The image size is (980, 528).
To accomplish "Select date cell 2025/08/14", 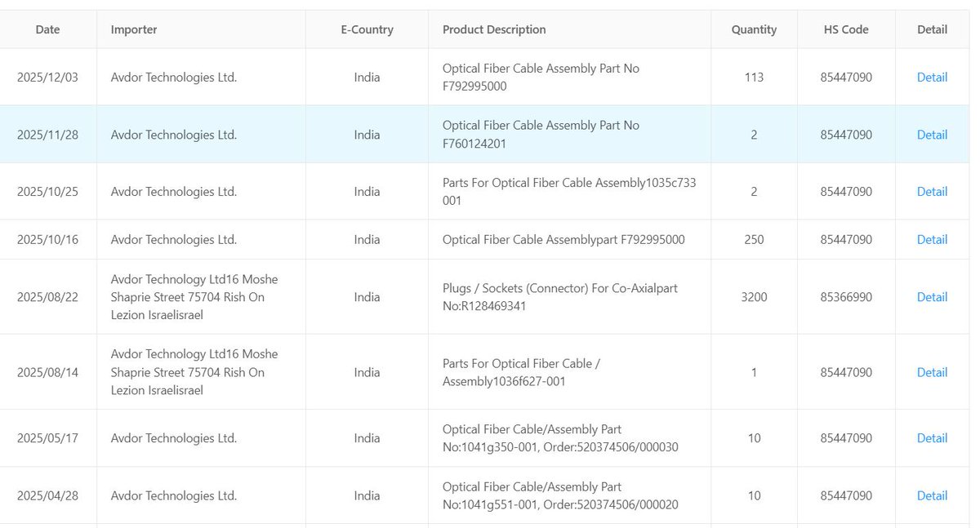I will (47, 372).
